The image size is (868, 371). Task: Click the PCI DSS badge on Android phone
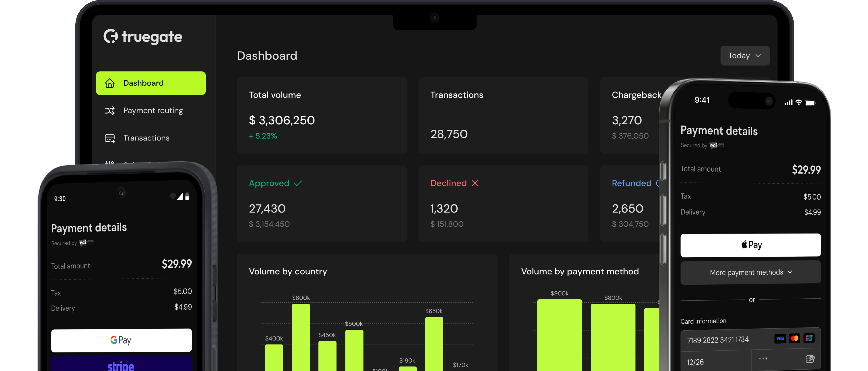tap(86, 242)
